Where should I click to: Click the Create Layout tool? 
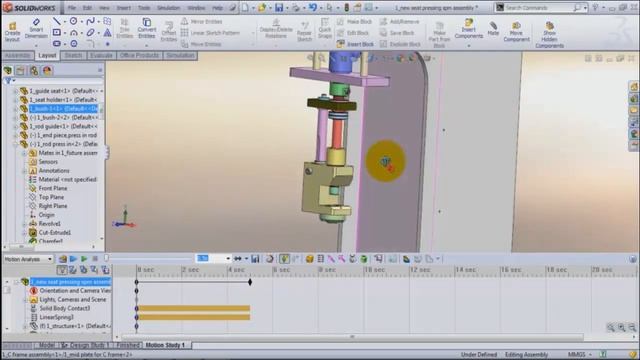tap(12, 31)
